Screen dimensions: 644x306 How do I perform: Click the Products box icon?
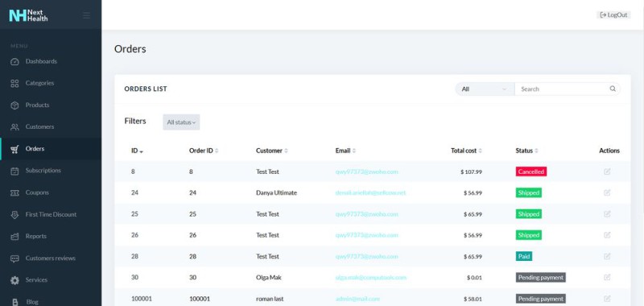pyautogui.click(x=14, y=105)
